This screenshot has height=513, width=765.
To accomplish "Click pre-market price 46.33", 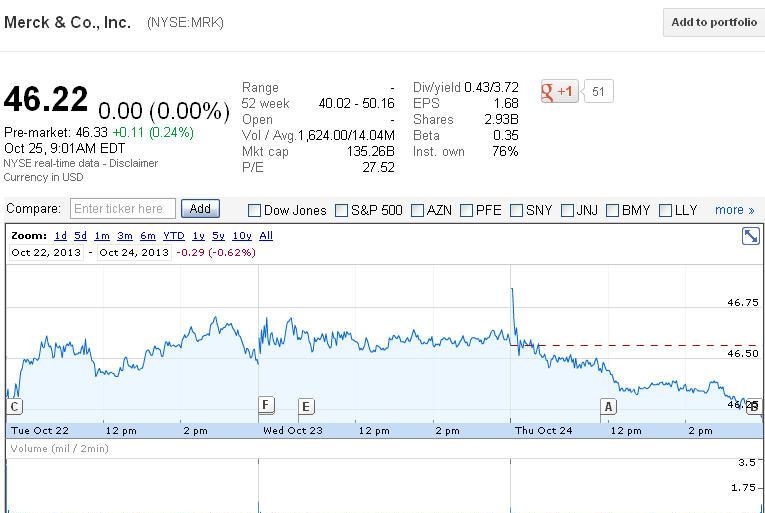I will [x=91, y=132].
